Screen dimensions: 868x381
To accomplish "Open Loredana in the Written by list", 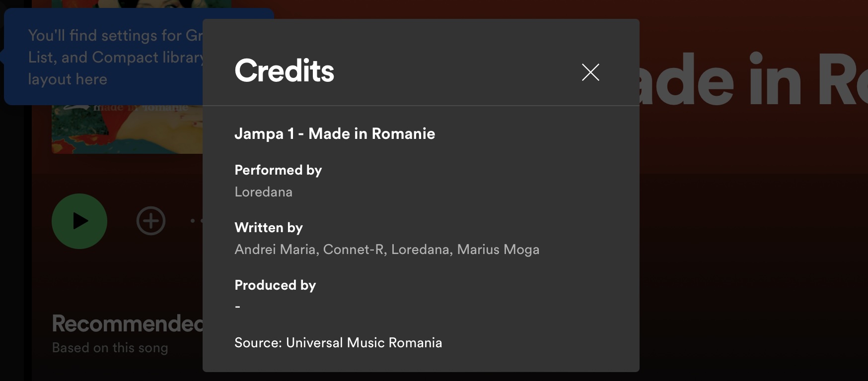I will tap(421, 250).
